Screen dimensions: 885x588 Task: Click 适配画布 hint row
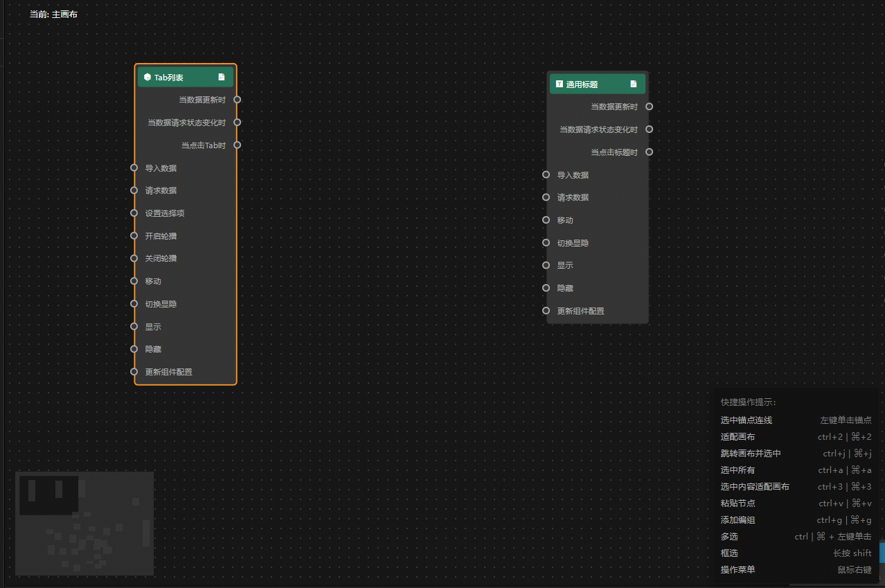pos(796,437)
